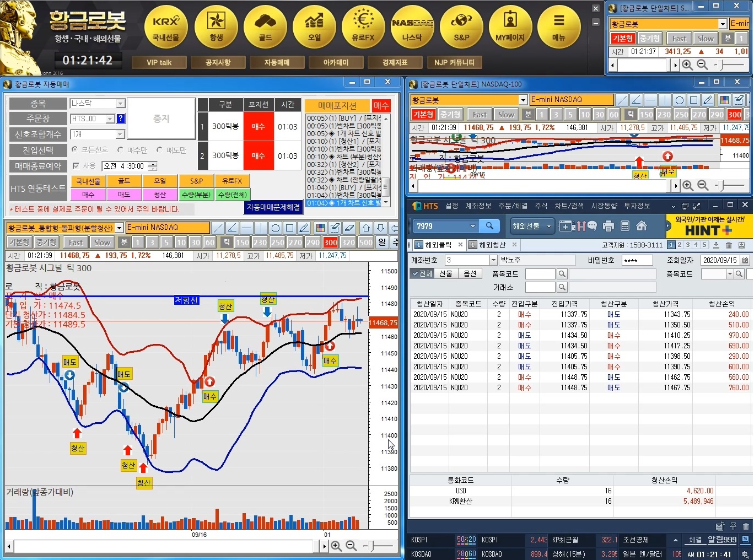Open the 나스닥 NASDAQ round icon

412,28
